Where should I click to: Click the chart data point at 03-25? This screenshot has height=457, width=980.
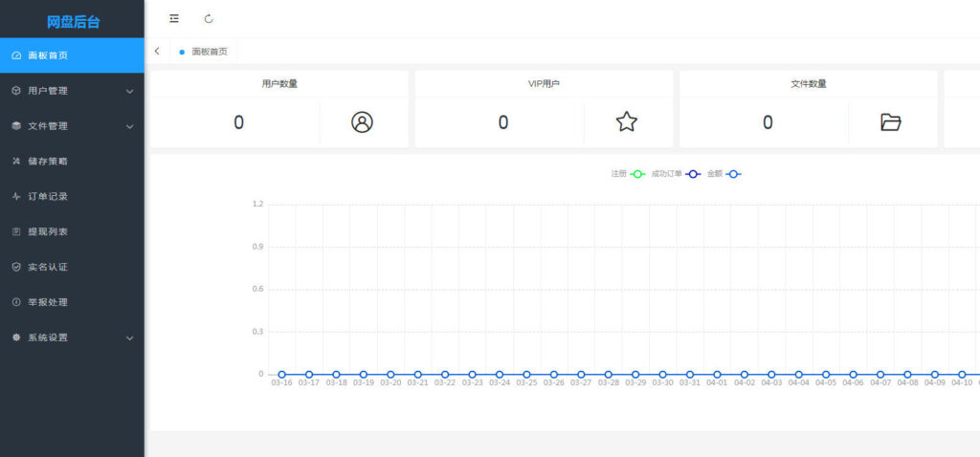point(527,375)
